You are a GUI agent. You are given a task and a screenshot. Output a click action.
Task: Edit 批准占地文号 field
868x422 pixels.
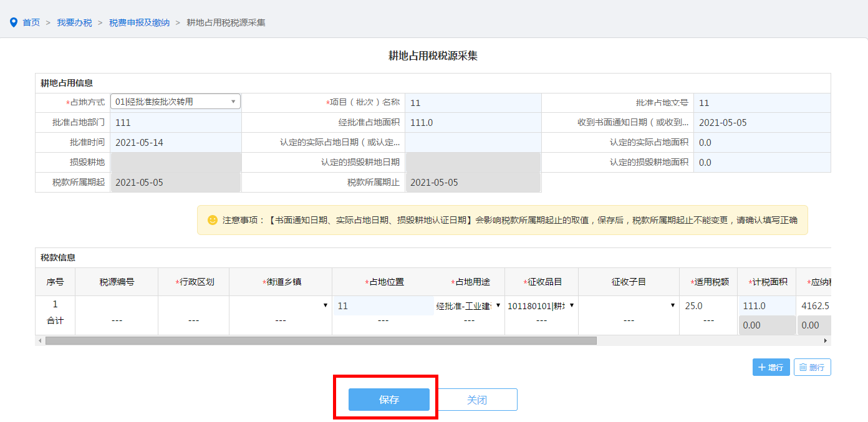[762, 103]
